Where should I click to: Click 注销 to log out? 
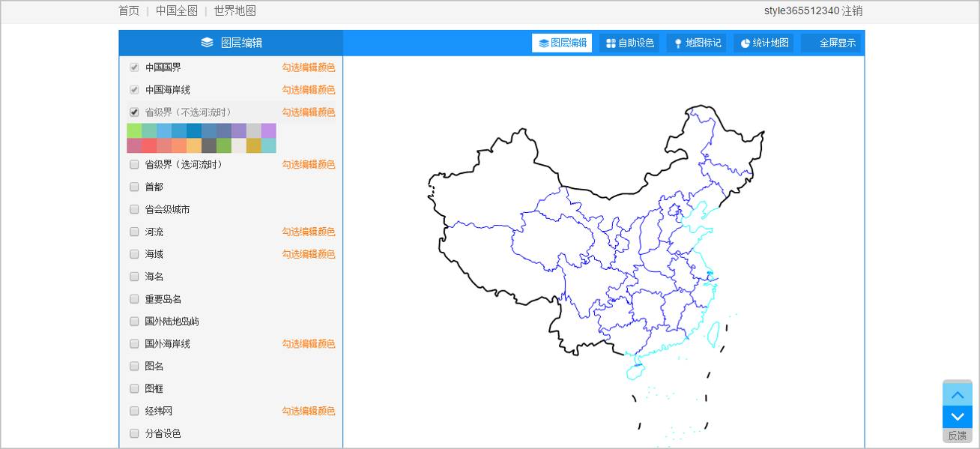click(x=852, y=10)
